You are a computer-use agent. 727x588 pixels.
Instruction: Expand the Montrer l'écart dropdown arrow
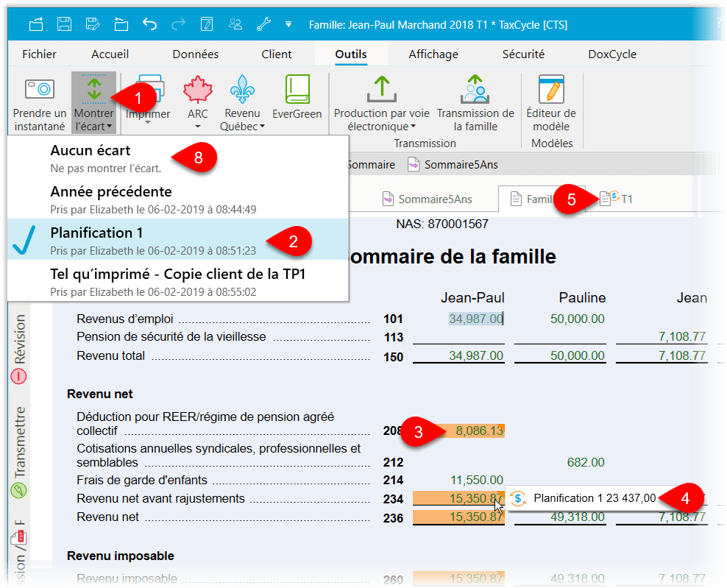(x=109, y=127)
